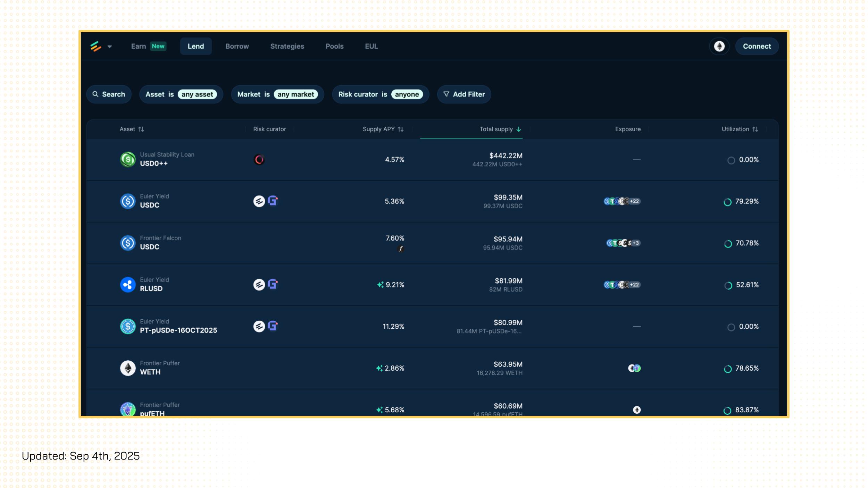This screenshot has height=488, width=868.
Task: Open the Ethereum network selector icon
Action: (719, 46)
